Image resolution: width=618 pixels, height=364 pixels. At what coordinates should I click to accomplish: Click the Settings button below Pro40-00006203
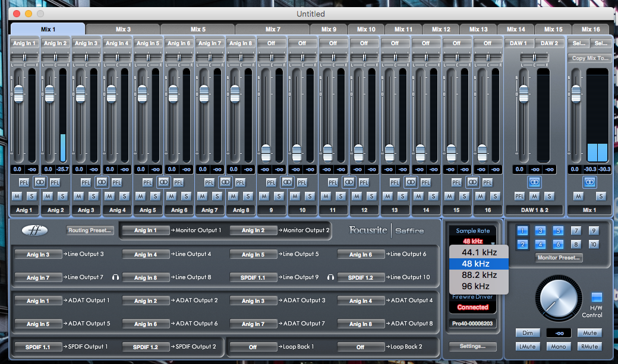pos(472,347)
